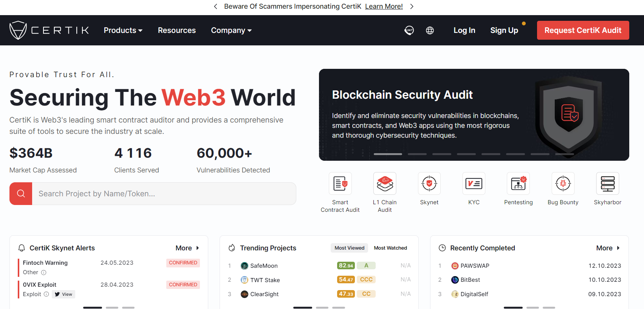Open the Skyharbor icon
This screenshot has width=644, height=309.
click(608, 184)
